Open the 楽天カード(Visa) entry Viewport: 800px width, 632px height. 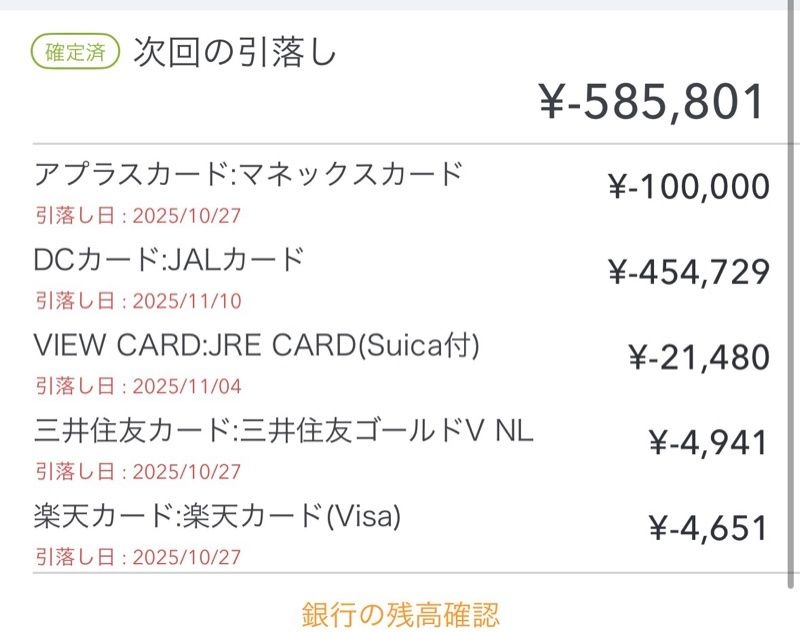pyautogui.click(x=217, y=516)
